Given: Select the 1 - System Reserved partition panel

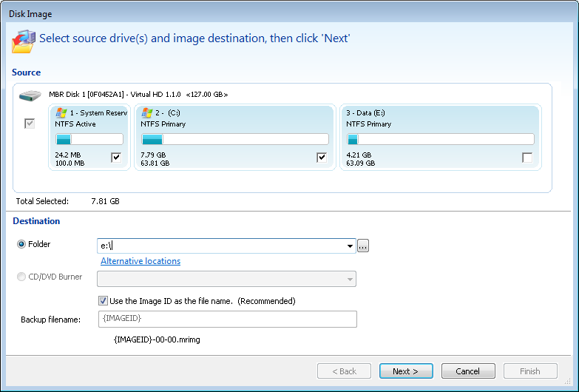Looking at the screenshot, I should tap(89, 126).
